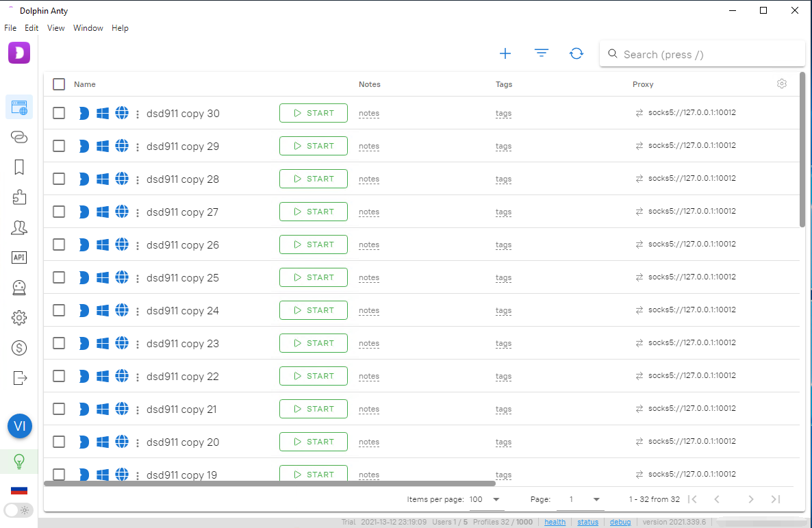Focus the Search profiles field
The height and width of the screenshot is (528, 812).
[x=702, y=54]
